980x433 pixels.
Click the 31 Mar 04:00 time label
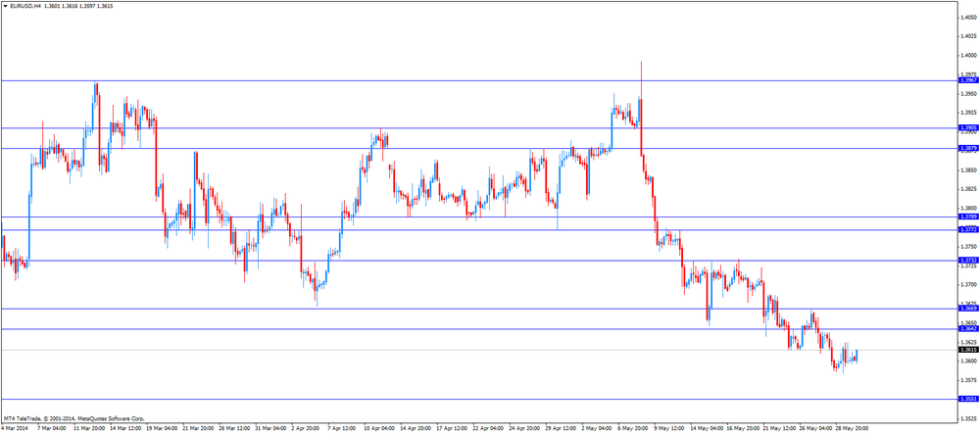point(271,429)
